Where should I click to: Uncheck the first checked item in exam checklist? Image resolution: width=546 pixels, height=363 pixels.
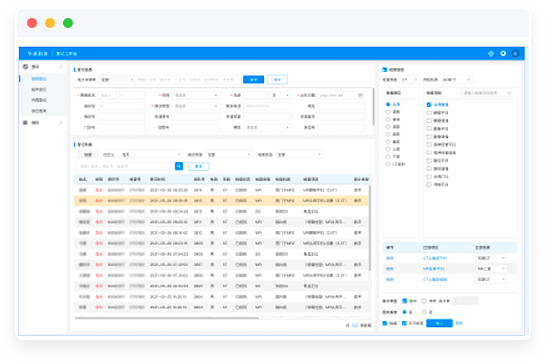pos(429,105)
